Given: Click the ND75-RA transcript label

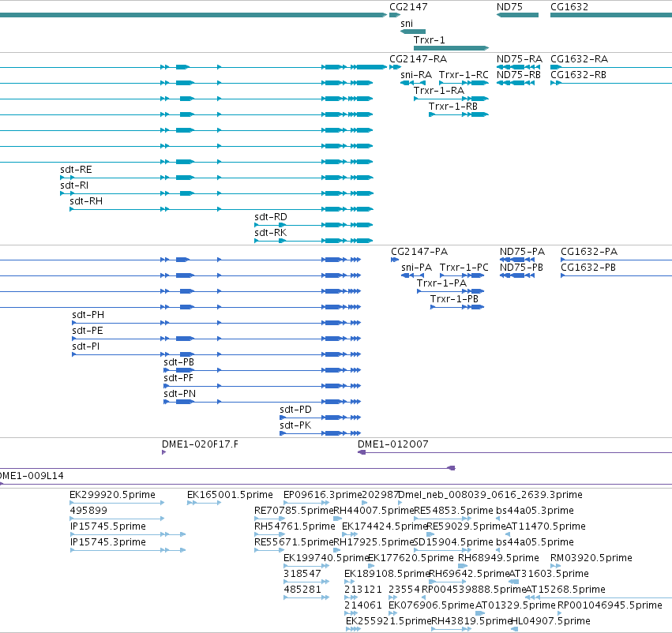Looking at the screenshot, I should tap(519, 59).
